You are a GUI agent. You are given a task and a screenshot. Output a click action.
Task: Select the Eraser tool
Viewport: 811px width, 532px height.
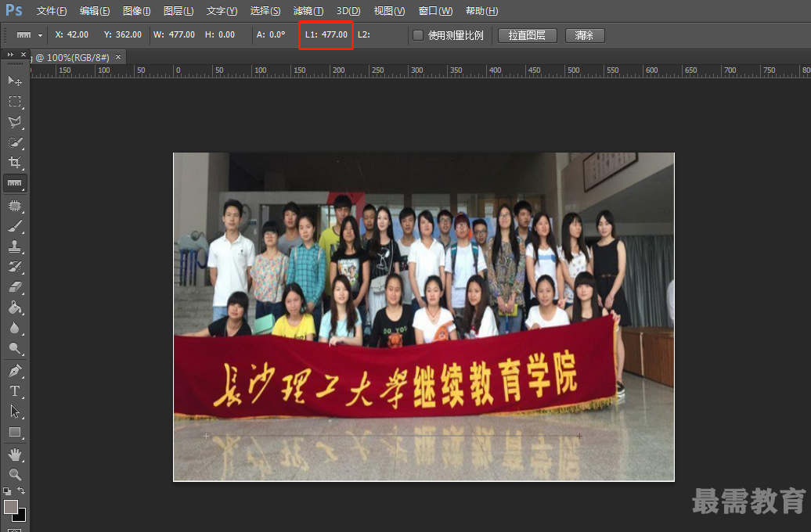(15, 287)
